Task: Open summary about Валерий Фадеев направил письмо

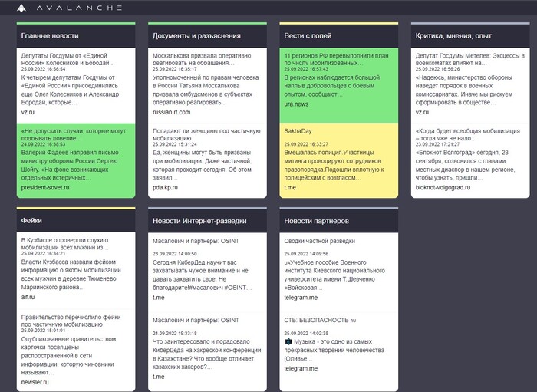Action: [x=70, y=165]
